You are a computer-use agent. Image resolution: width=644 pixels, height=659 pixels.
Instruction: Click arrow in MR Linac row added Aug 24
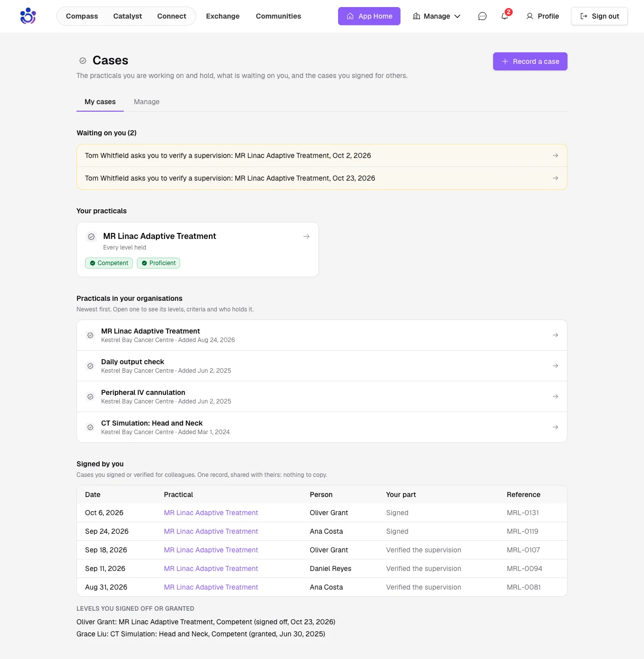[x=555, y=335]
